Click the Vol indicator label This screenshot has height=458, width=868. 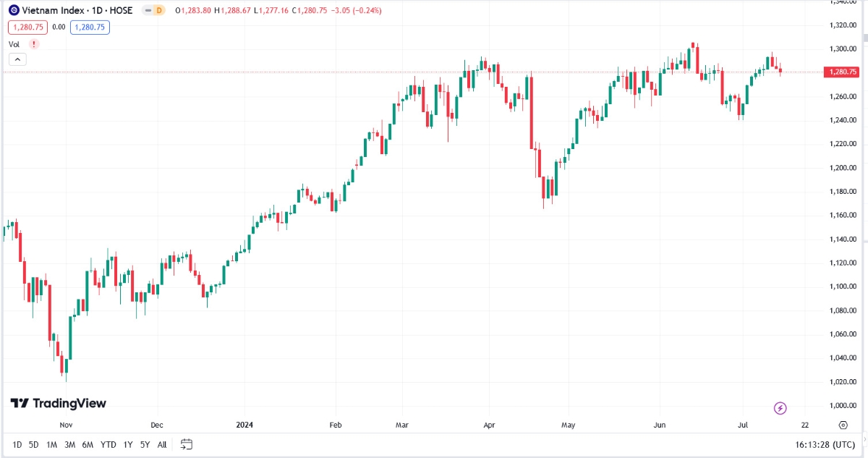click(x=14, y=44)
